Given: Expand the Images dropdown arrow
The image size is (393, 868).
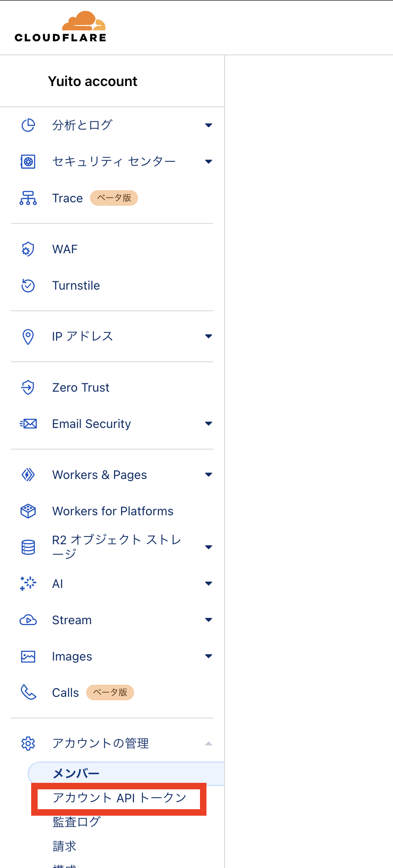Looking at the screenshot, I should click(x=209, y=656).
